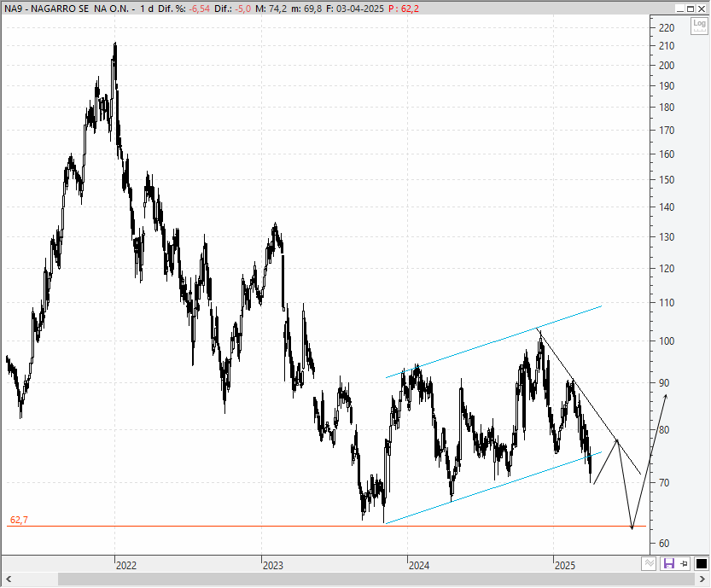This screenshot has height=588, width=711.
Task: Minimize the NA9 chart window
Action: pyautogui.click(x=679, y=9)
